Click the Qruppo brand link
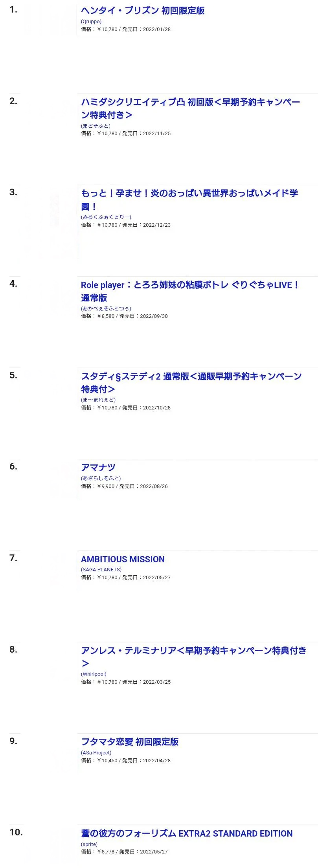 click(91, 22)
